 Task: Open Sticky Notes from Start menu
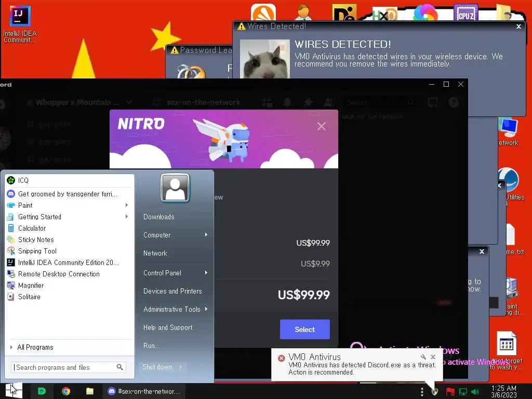point(70,240)
